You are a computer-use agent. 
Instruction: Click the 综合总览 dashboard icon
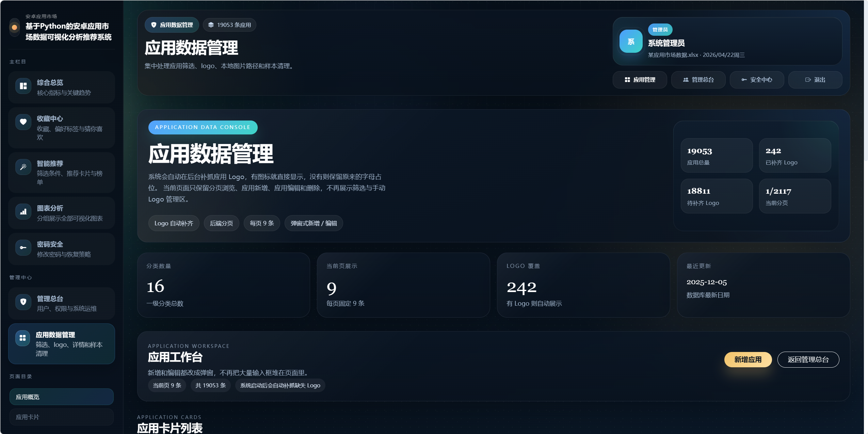(23, 86)
